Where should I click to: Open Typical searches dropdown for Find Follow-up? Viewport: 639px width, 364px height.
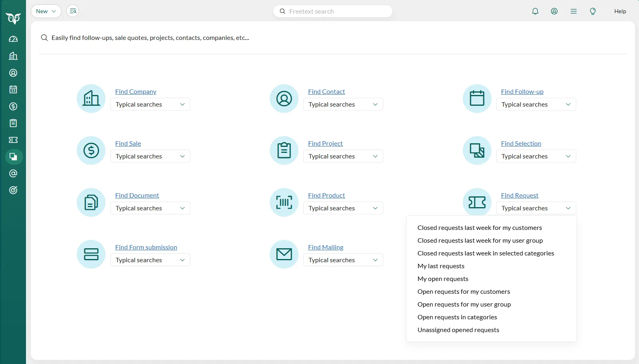tap(536, 104)
